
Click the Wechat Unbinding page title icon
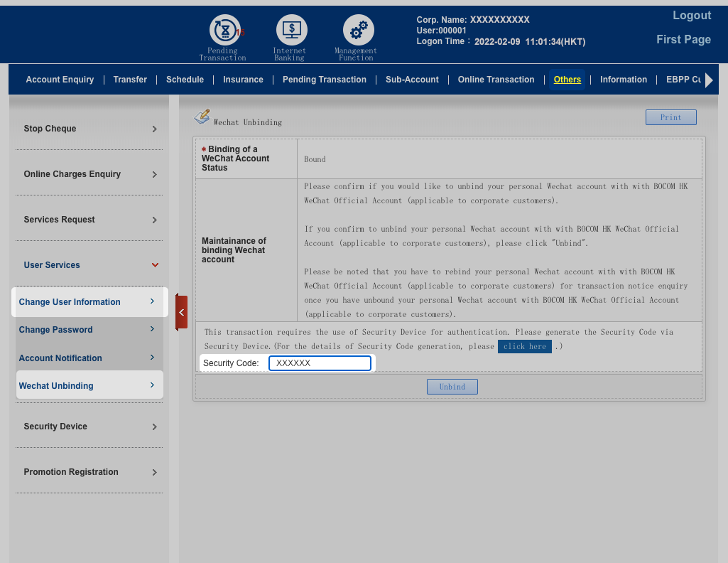point(202,117)
